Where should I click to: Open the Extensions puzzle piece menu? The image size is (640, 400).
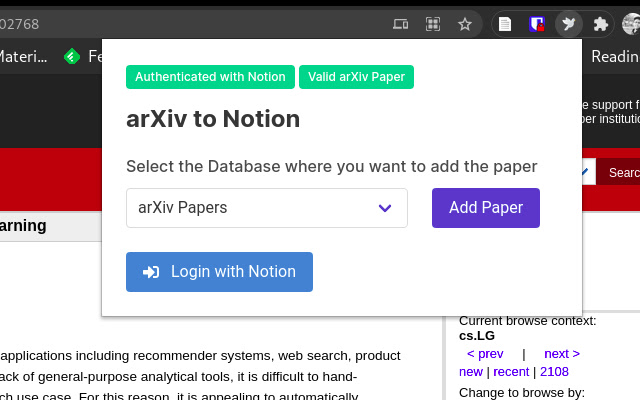pyautogui.click(x=600, y=24)
